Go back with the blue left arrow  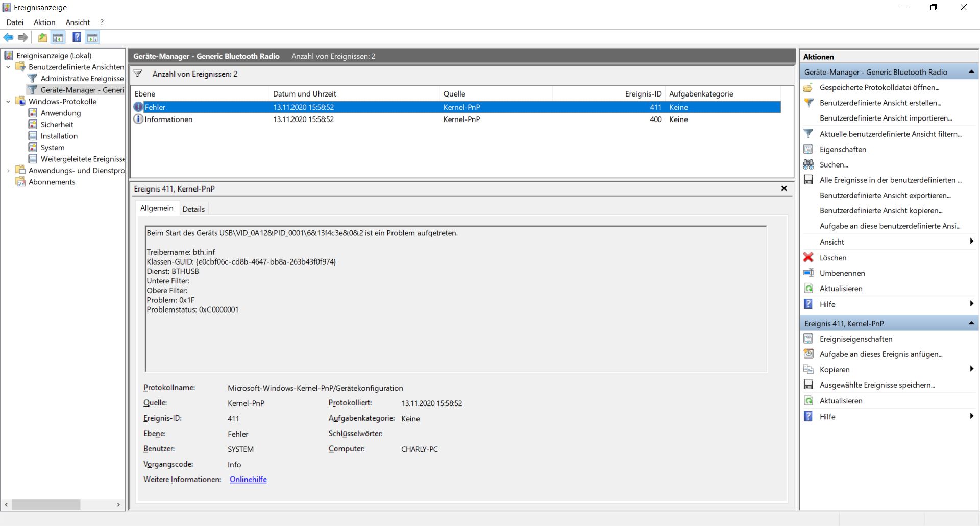[8, 37]
